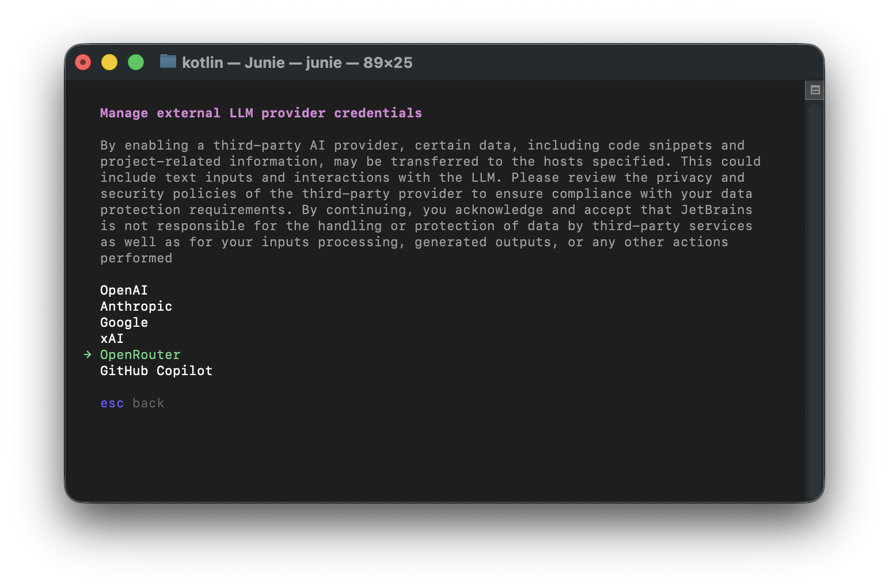Click the Manage external LLM provider credentials heading
This screenshot has height=588, width=889.
[x=261, y=113]
